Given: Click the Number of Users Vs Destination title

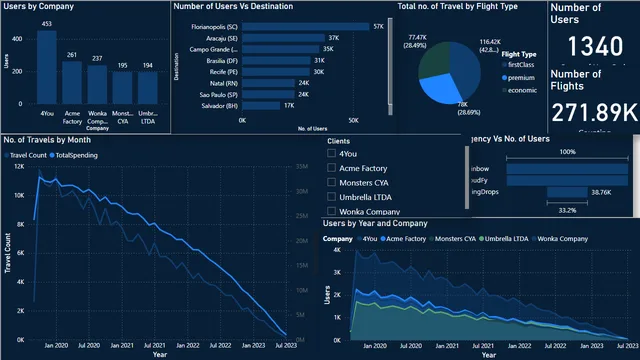Looking at the screenshot, I should 233,6.
